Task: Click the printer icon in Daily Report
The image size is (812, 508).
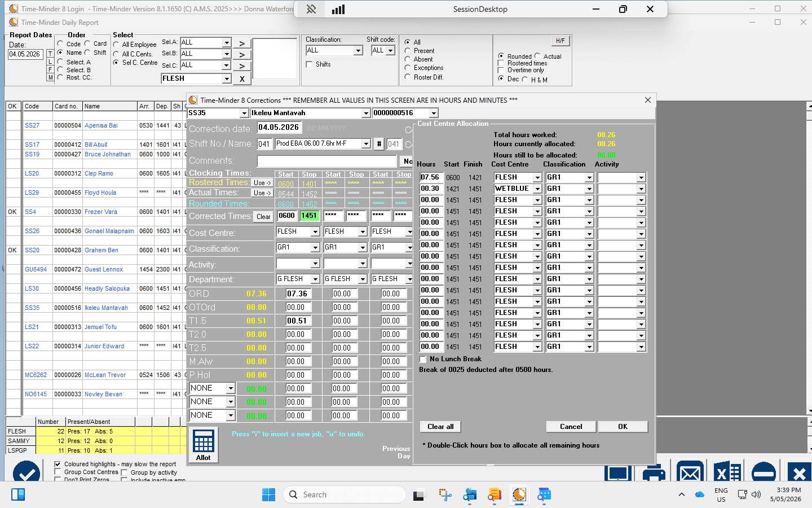Action: point(654,473)
